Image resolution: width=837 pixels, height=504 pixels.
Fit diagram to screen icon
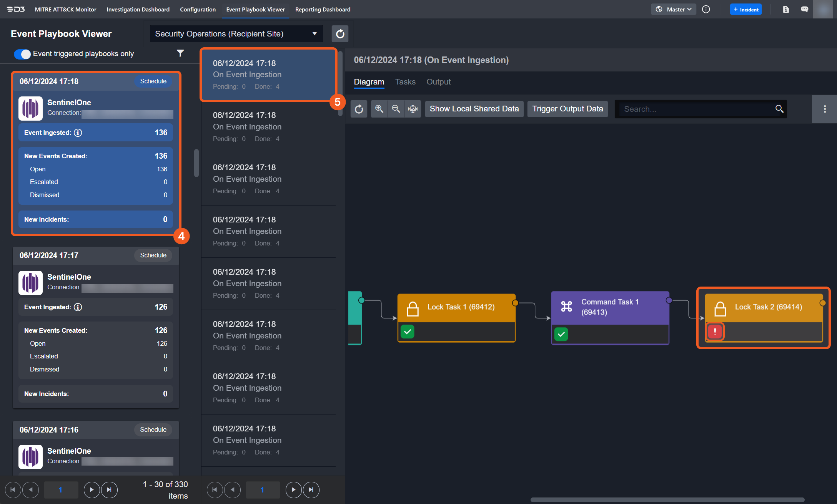tap(413, 109)
